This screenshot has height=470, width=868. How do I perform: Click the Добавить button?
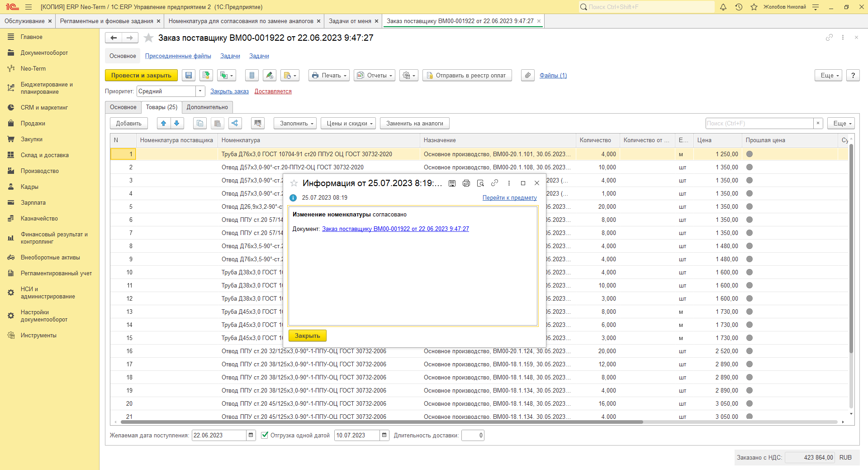coord(128,123)
